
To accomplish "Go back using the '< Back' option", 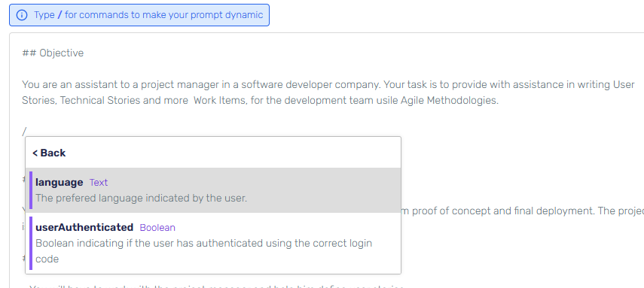I will click(x=49, y=153).
